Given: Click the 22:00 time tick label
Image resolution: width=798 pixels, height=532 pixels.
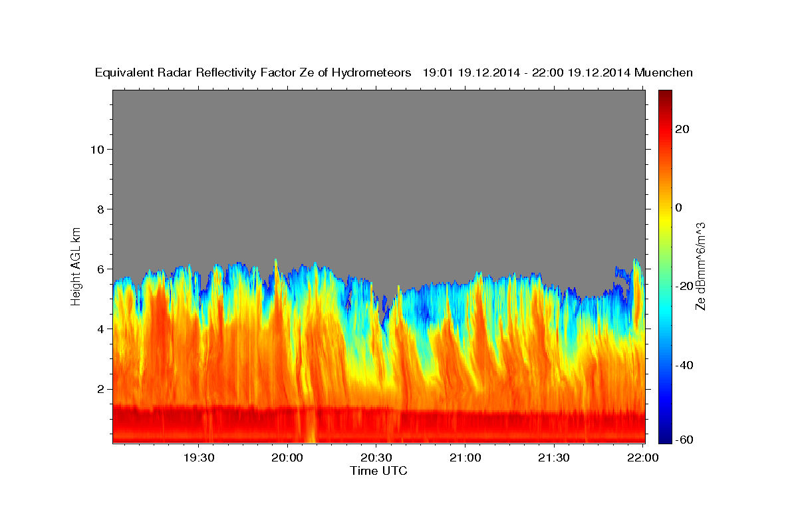Looking at the screenshot, I should pos(643,458).
